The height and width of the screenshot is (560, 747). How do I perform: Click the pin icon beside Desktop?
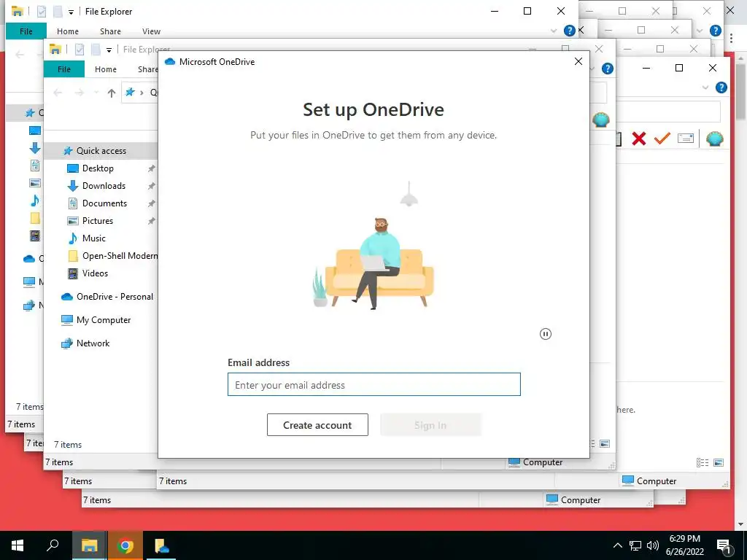click(152, 168)
